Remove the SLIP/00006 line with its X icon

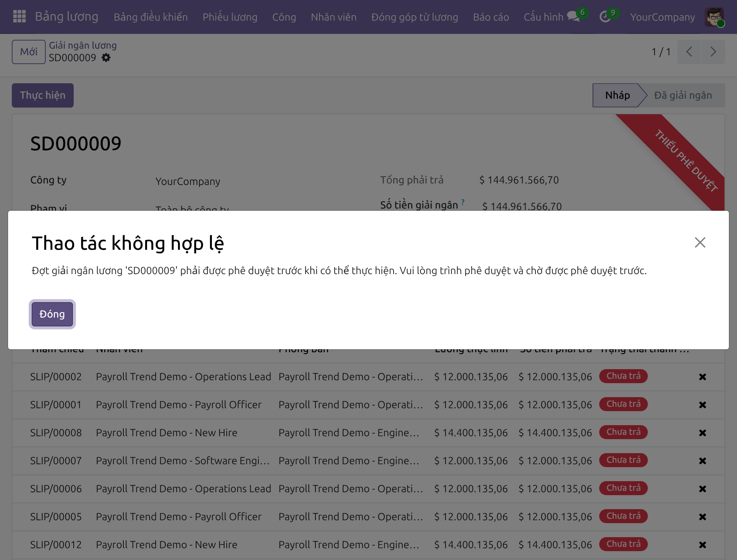click(x=703, y=489)
